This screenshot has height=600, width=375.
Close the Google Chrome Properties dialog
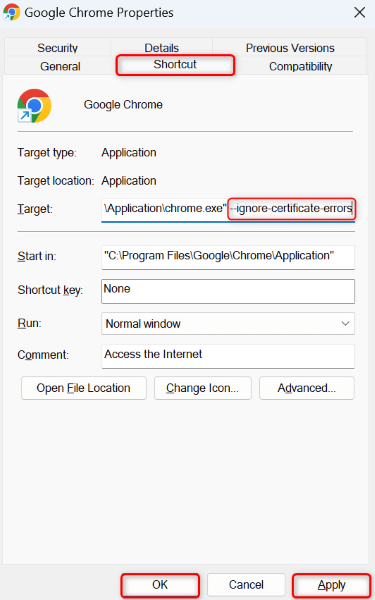tap(359, 12)
